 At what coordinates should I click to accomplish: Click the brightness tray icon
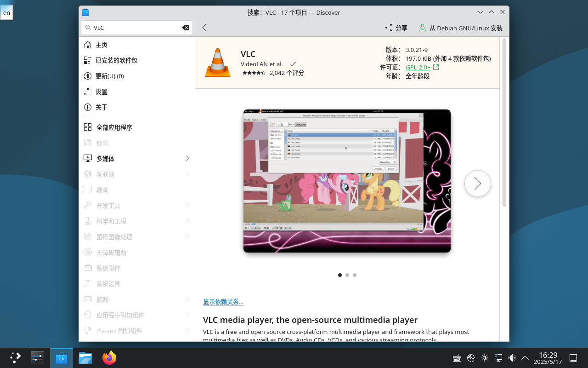pyautogui.click(x=485, y=358)
